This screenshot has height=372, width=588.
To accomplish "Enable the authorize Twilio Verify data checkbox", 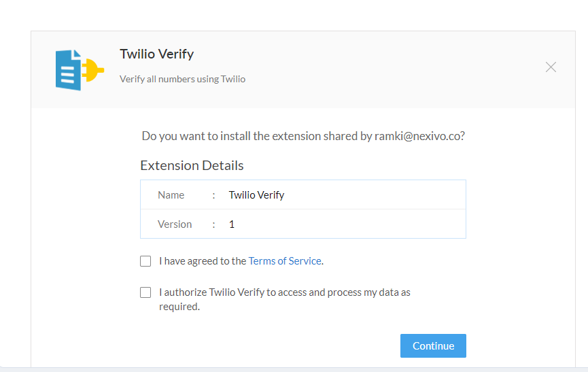I will 145,292.
